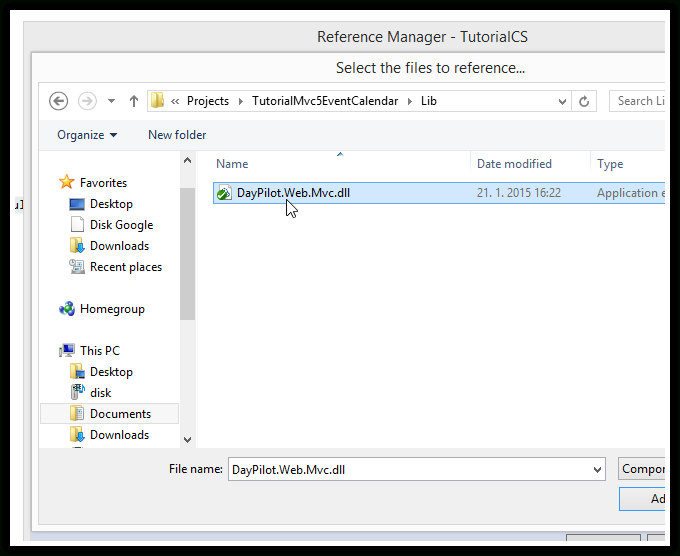Click the date 21. 1. 2015 16:22
Image resolution: width=680 pixels, height=556 pixels.
click(519, 193)
